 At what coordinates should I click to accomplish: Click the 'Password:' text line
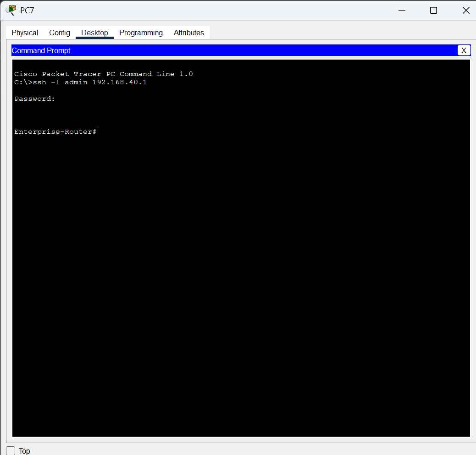(x=34, y=99)
